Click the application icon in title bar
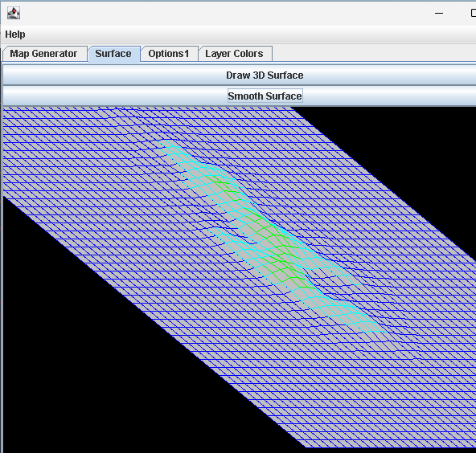The width and height of the screenshot is (476, 453). [x=14, y=14]
